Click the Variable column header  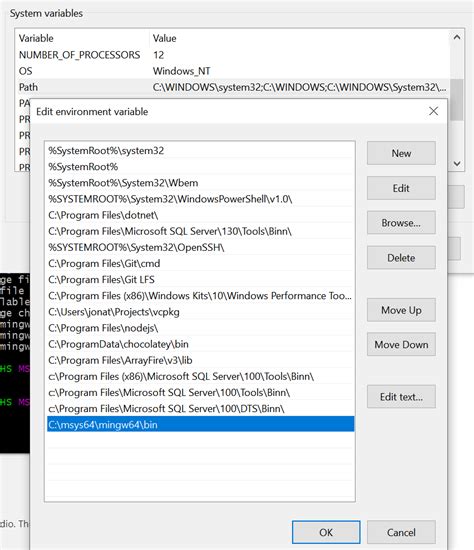[x=82, y=38]
